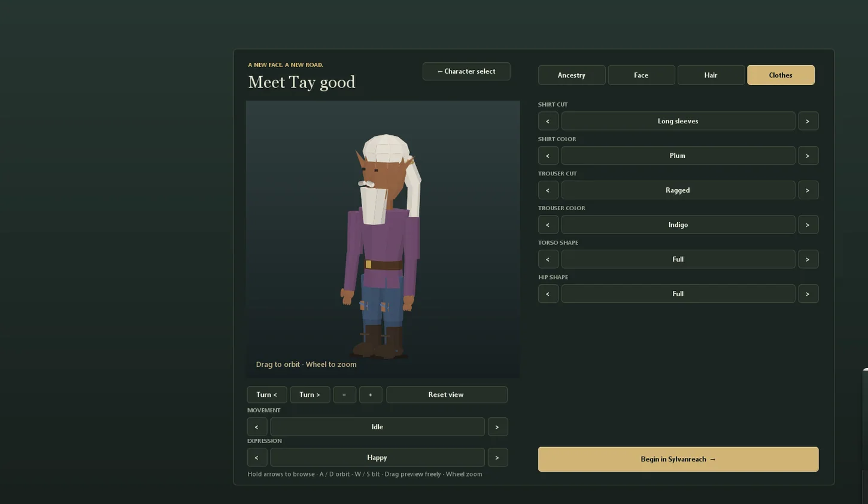Screen dimensions: 868x504
Task: Click the Indigo trouser color value
Action: pyautogui.click(x=678, y=224)
